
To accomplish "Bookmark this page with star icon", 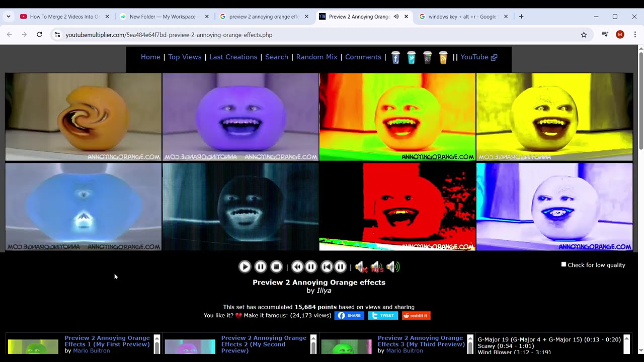I will (584, 35).
